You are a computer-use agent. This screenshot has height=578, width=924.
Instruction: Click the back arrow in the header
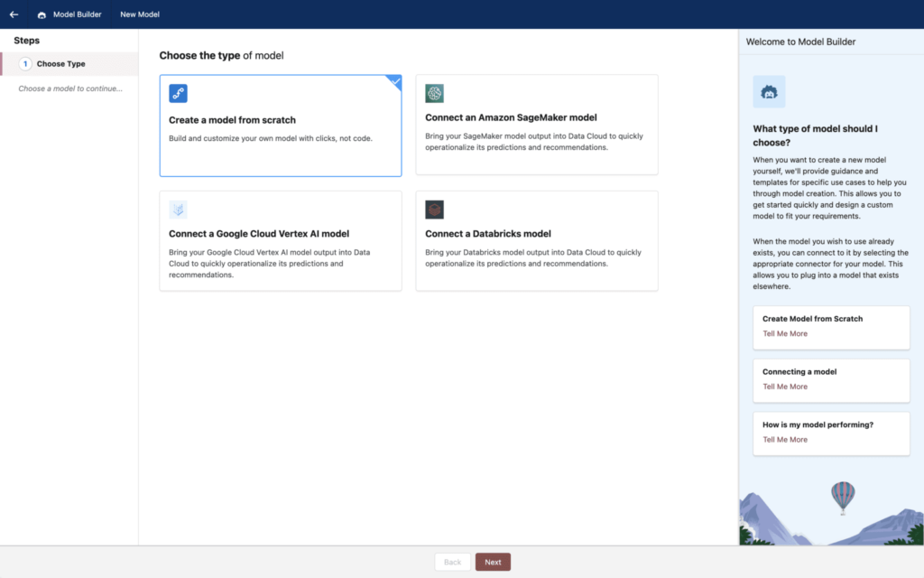[14, 14]
